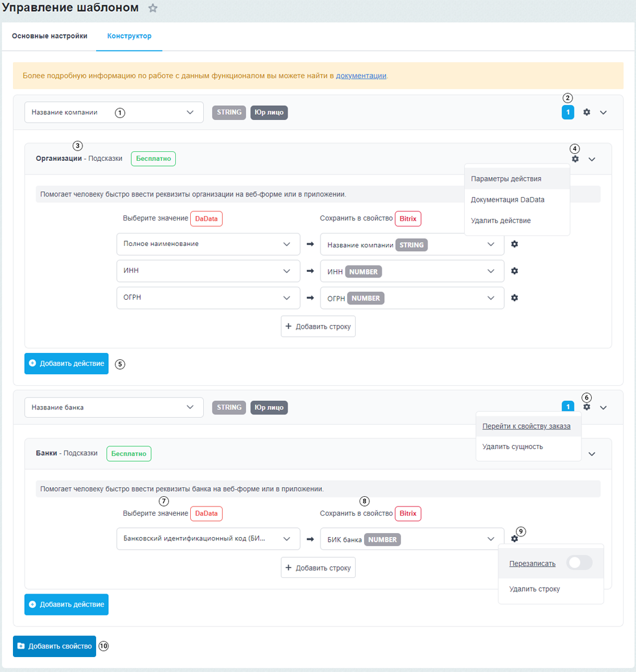Click the favorite star next to page title
636x672 pixels.
tap(153, 8)
